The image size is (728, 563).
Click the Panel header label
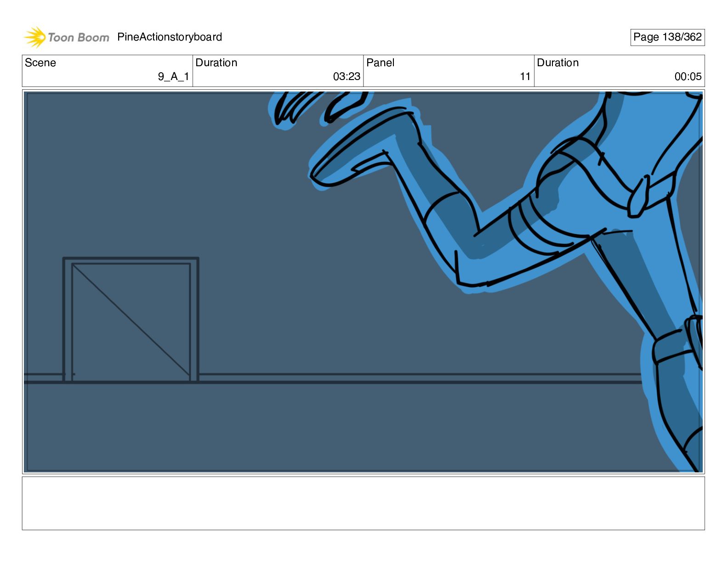pyautogui.click(x=381, y=63)
